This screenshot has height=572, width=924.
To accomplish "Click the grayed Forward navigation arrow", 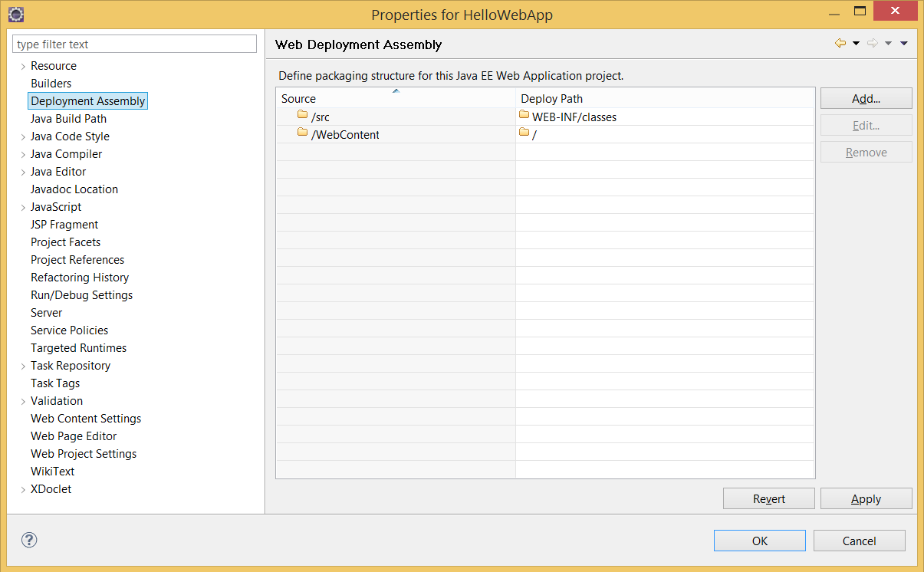I will (x=873, y=44).
